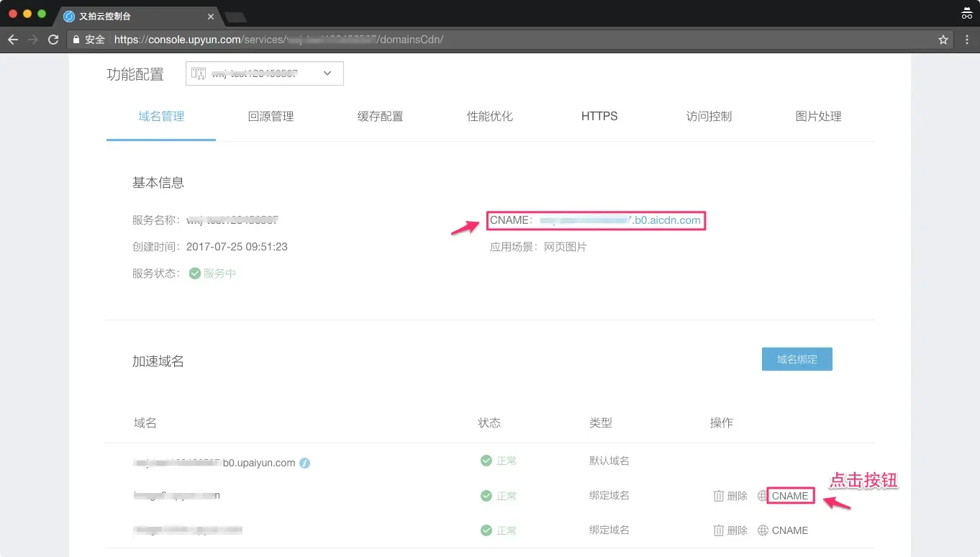This screenshot has width=980, height=557.
Task: Open Chrome's three-dot menu
Action: coord(966,40)
